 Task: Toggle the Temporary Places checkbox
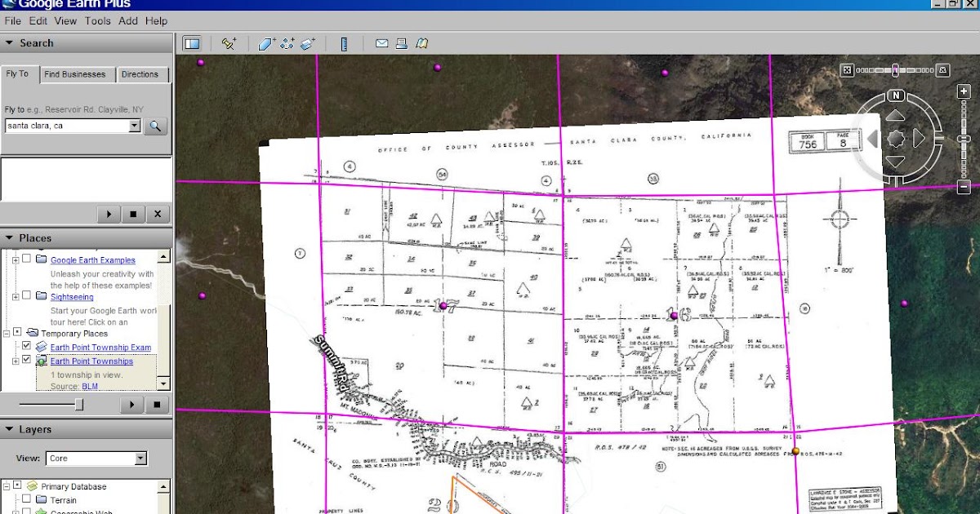[x=18, y=333]
